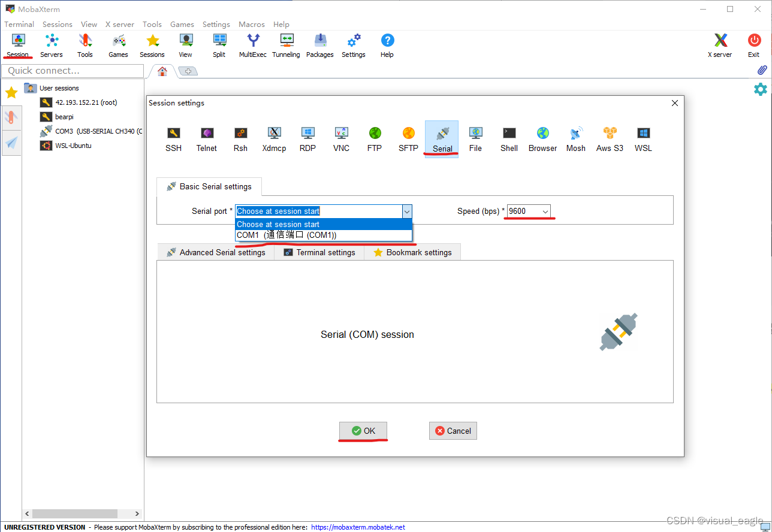Open the Terminal menu

coord(19,25)
